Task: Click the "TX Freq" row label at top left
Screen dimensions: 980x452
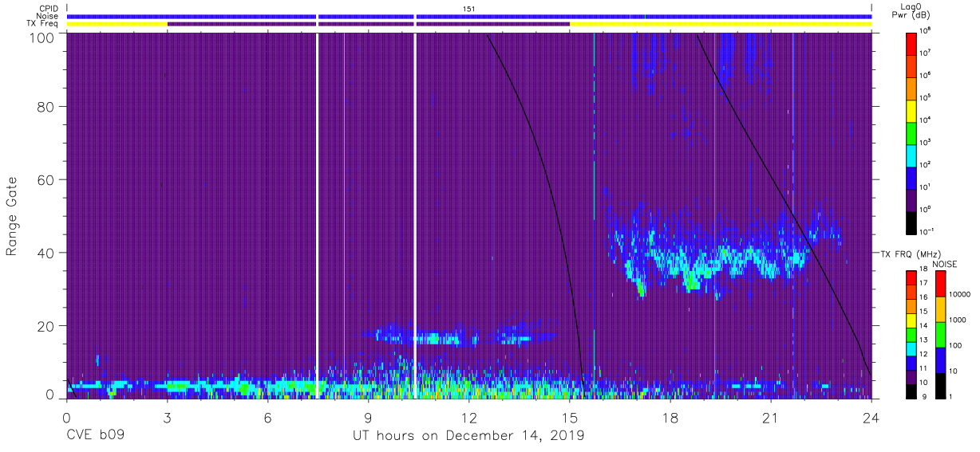Action: [x=43, y=24]
